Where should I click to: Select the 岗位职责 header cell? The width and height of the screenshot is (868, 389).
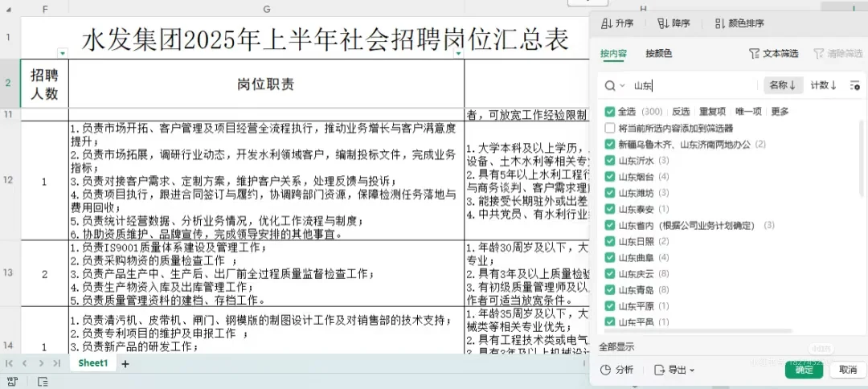[266, 84]
